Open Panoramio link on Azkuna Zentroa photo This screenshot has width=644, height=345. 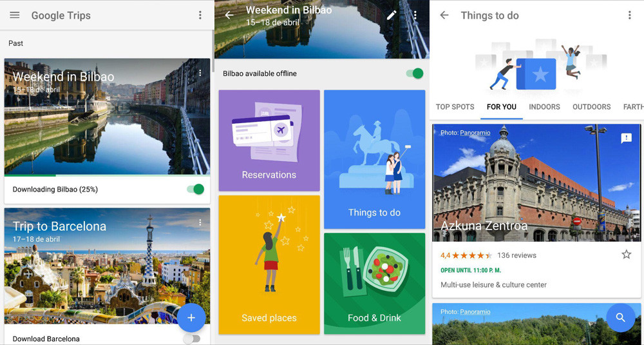pyautogui.click(x=475, y=133)
